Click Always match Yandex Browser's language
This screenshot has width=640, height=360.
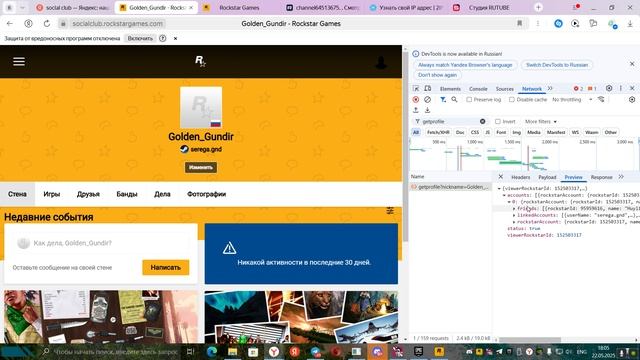pos(465,65)
